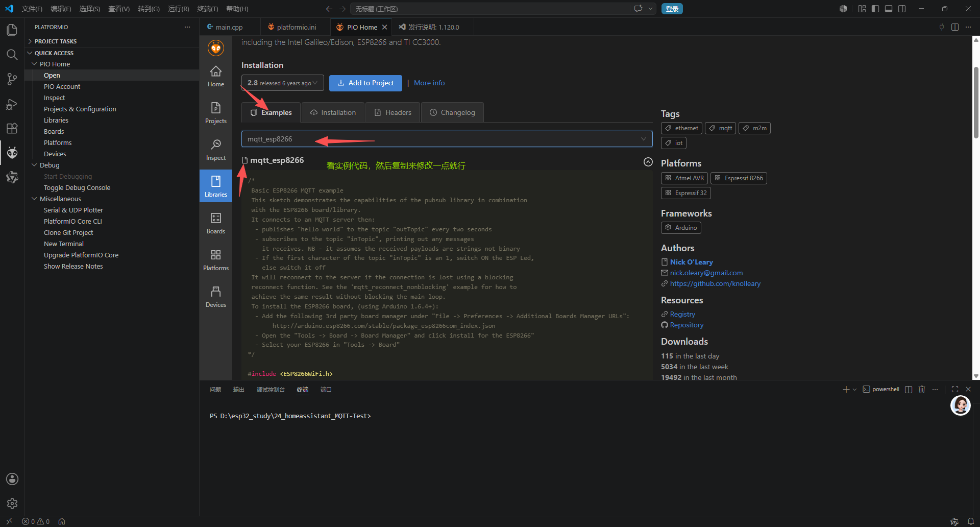Open the Repository resource link

[687, 325]
